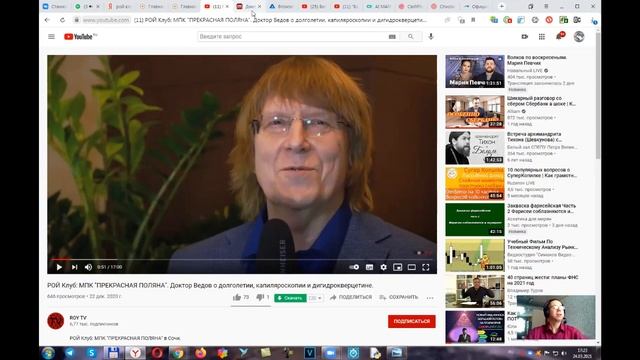Click the red ПОДПИСАТЬСЯ subscribe button
Image resolution: width=640 pixels, height=360 pixels.
coord(411,321)
